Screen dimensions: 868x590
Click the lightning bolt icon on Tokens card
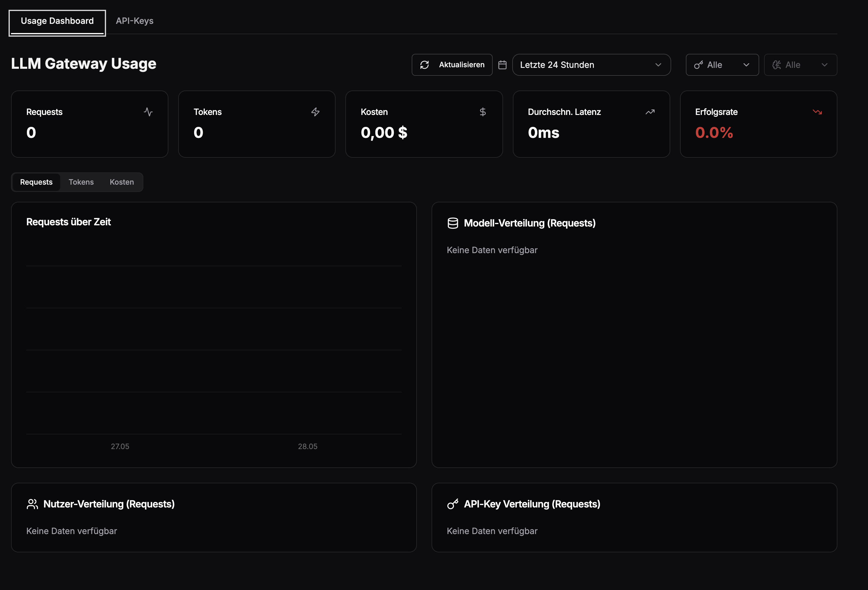click(316, 112)
